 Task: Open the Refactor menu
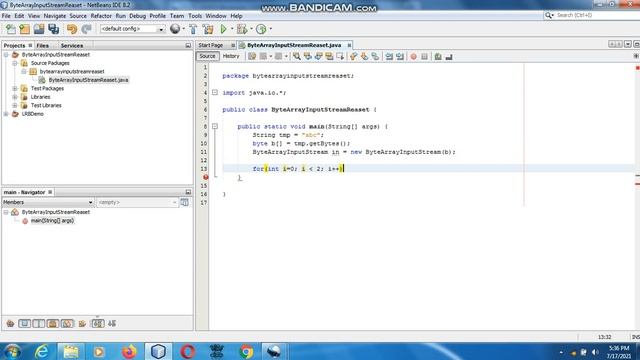click(x=101, y=16)
